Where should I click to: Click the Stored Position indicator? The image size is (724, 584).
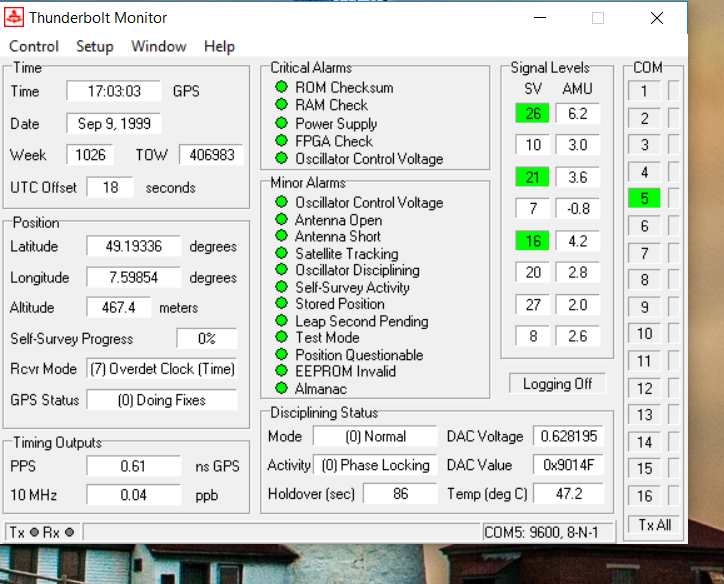point(281,303)
